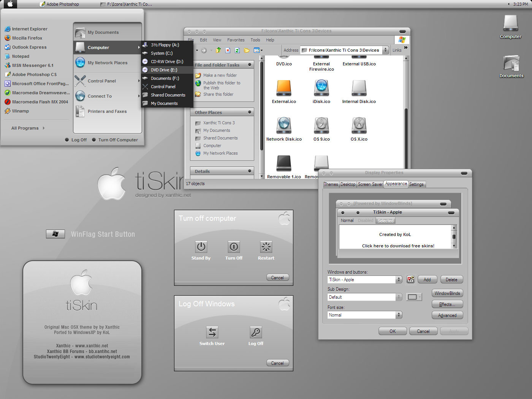Click the color swatch beside Sub Design
This screenshot has width=532, height=399.
(x=414, y=297)
